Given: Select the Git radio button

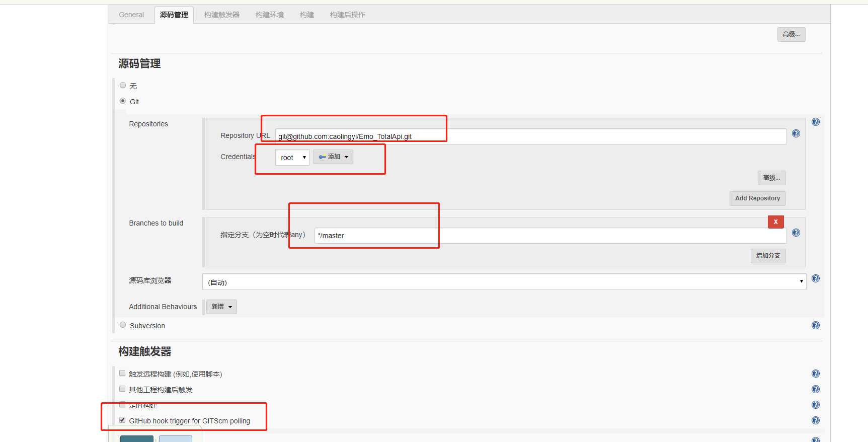Looking at the screenshot, I should 123,101.
